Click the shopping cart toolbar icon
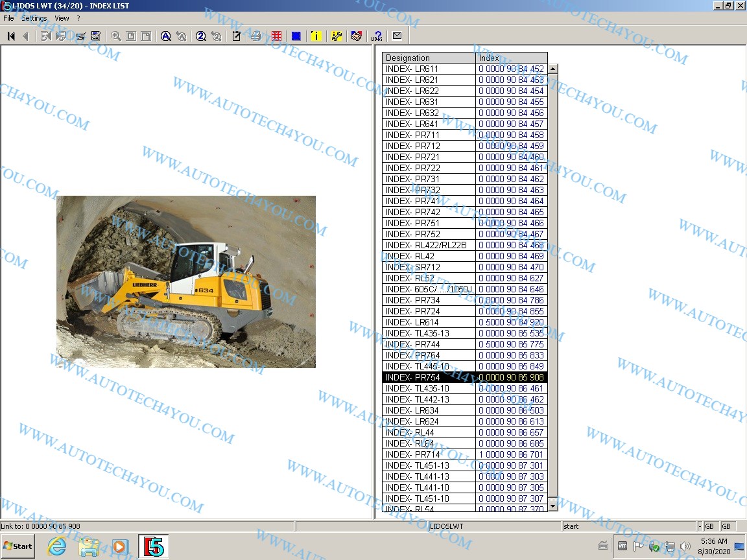Image resolution: width=747 pixels, height=560 pixels. click(81, 36)
